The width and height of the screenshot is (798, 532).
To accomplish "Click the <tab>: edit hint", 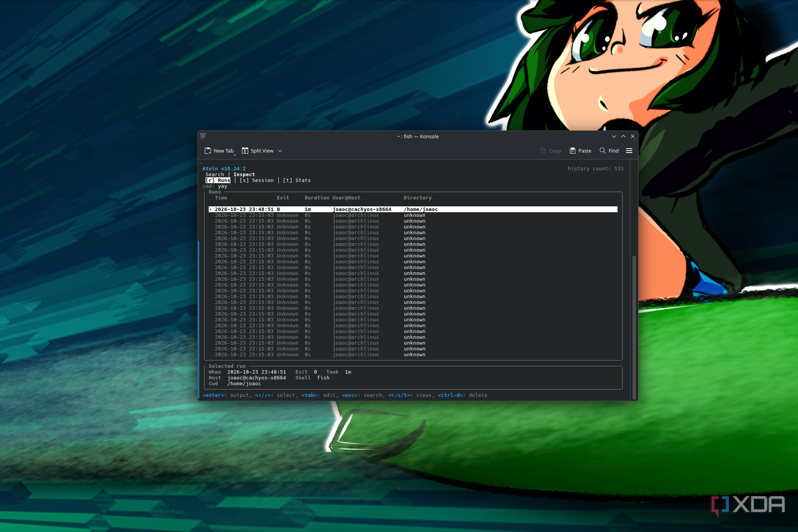I will pyautogui.click(x=319, y=395).
